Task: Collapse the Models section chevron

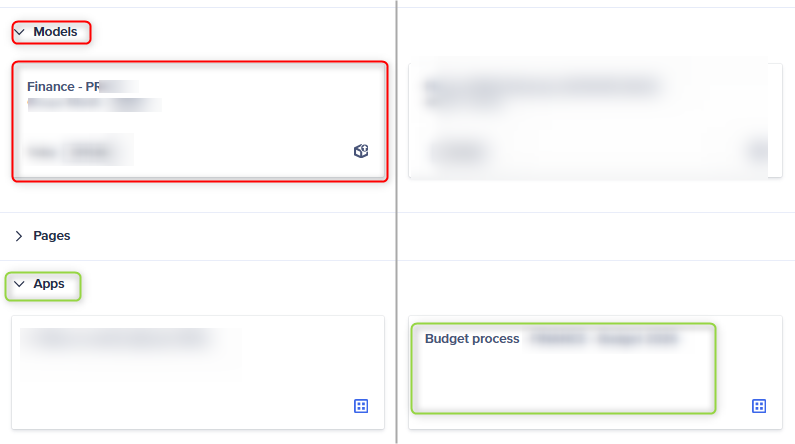Action: tap(19, 32)
